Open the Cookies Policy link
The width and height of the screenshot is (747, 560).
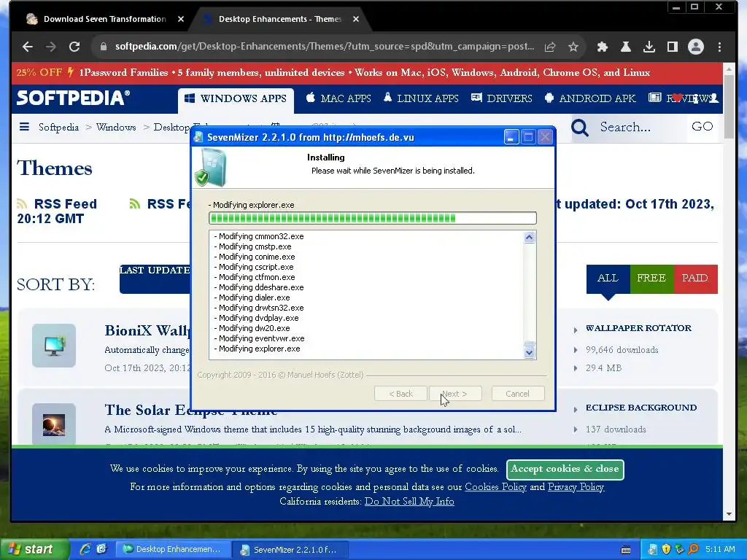pos(495,486)
